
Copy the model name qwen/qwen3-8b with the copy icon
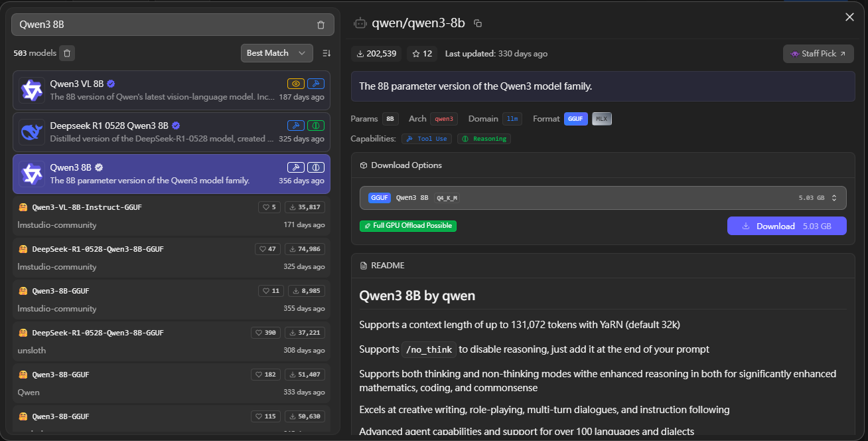pyautogui.click(x=478, y=23)
